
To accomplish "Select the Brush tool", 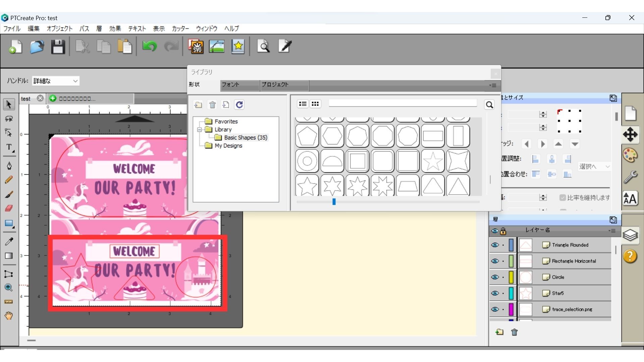I will [9, 194].
